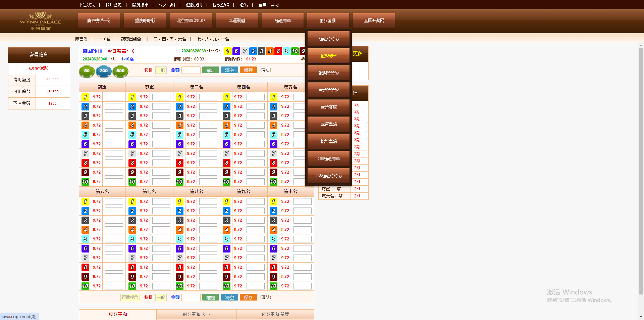Toggle the top 一般 quick-bet mode
The height and width of the screenshot is (320, 644).
[161, 70]
